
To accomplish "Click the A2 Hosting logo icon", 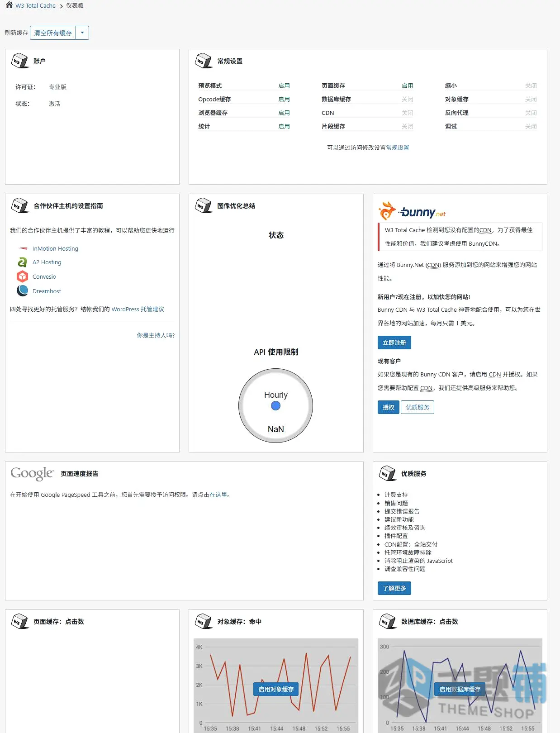I will 22,262.
